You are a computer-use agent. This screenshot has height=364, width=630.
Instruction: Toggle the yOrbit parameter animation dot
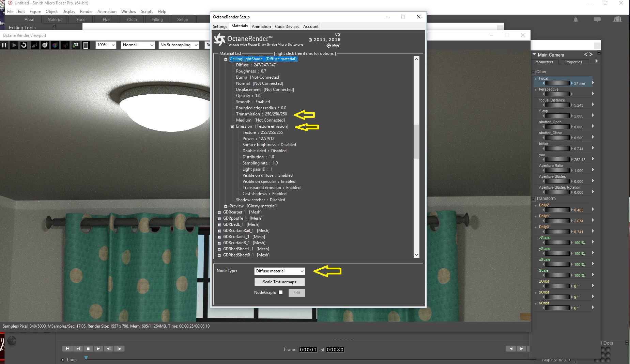click(536, 304)
